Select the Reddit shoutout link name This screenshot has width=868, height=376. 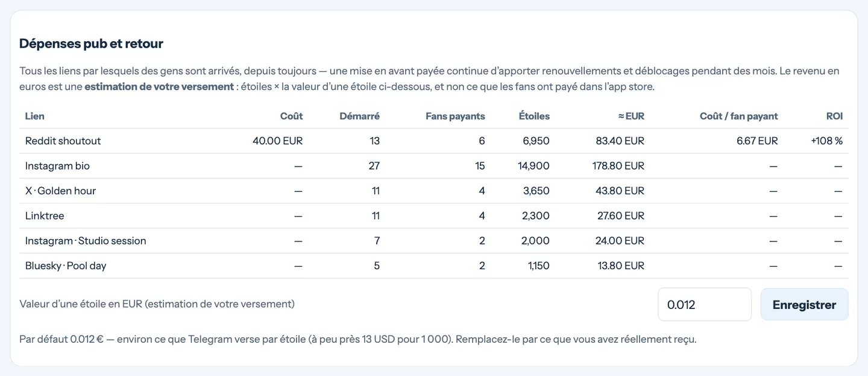63,141
